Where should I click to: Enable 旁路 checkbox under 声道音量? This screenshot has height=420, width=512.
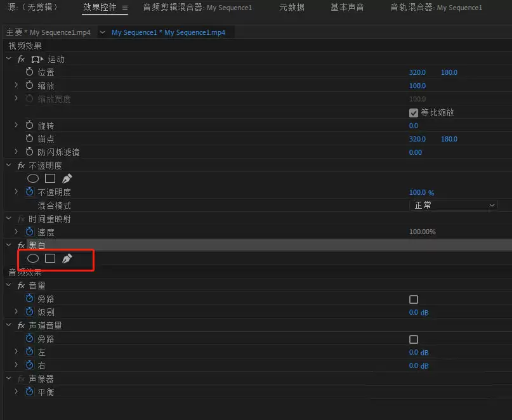tap(414, 339)
